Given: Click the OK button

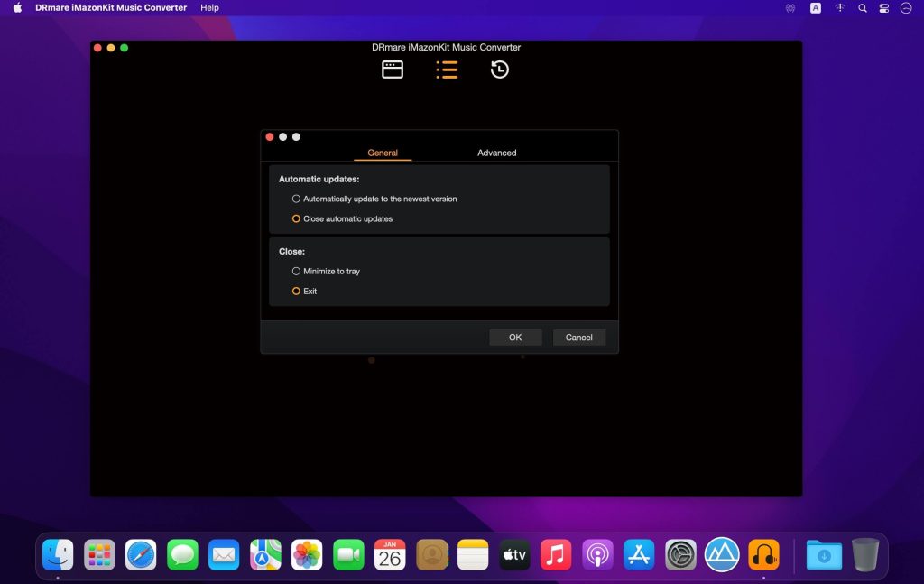Looking at the screenshot, I should click(515, 337).
